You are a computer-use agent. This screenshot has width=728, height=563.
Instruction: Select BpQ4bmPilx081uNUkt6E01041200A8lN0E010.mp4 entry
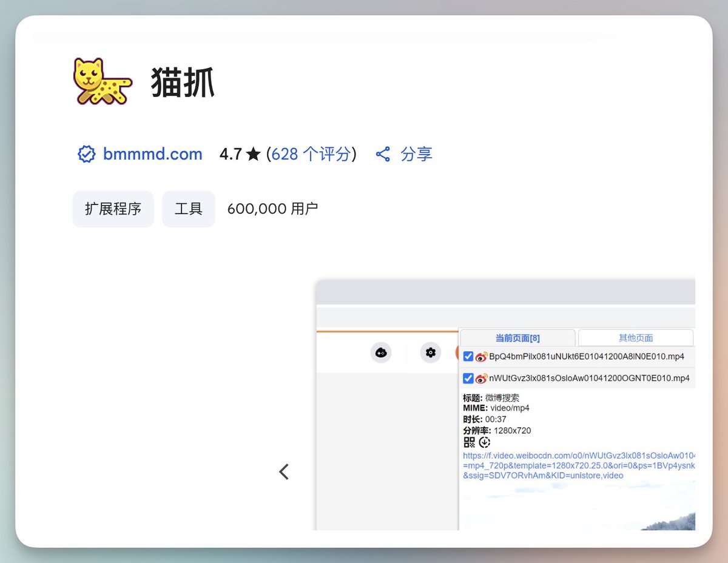pos(587,356)
